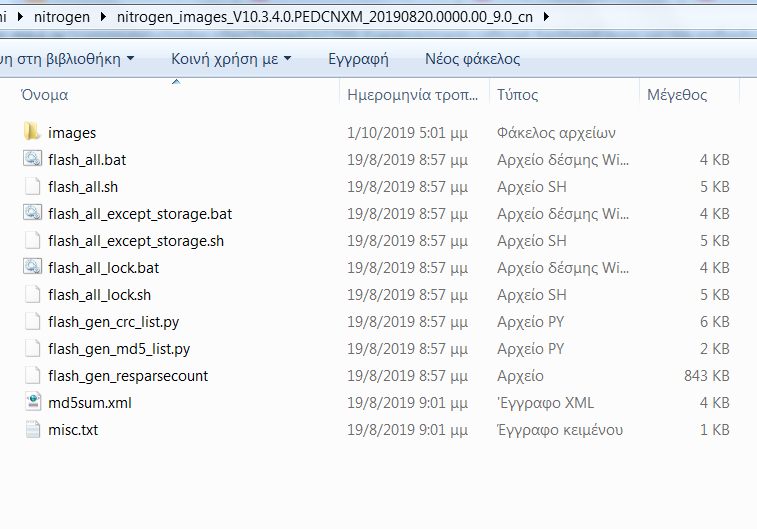Click the nitrogen breadcrumb in address bar
The height and width of the screenshot is (529, 757).
click(x=62, y=18)
